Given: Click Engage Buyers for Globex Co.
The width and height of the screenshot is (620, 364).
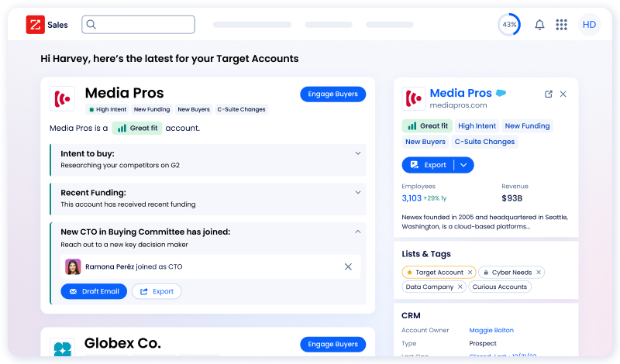Looking at the screenshot, I should click(x=333, y=344).
